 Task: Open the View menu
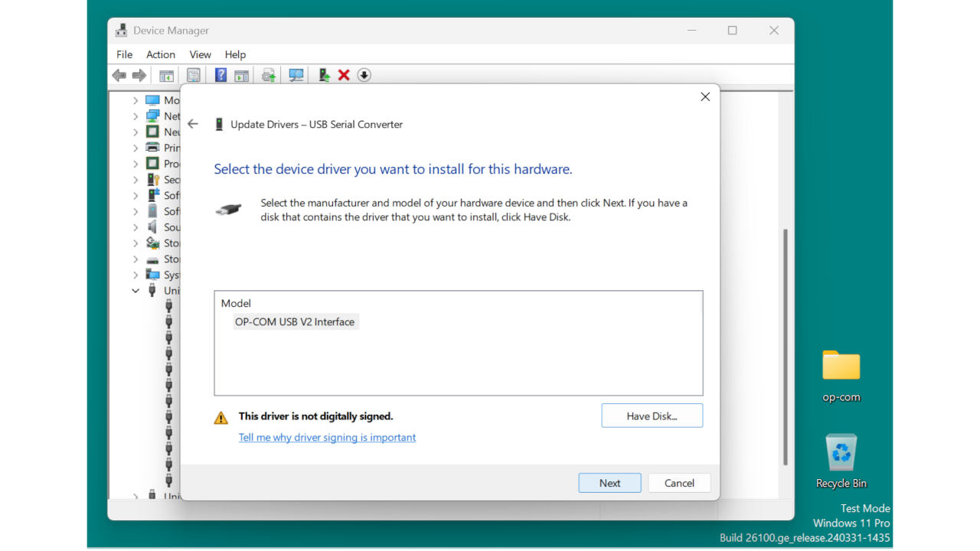coord(200,54)
